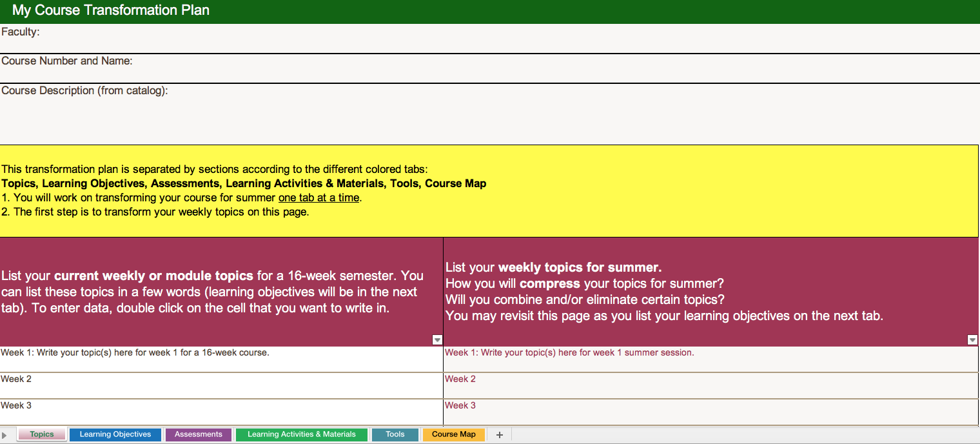Select the Learning Activities & Materials tab
This screenshot has height=444, width=980.
[301, 434]
